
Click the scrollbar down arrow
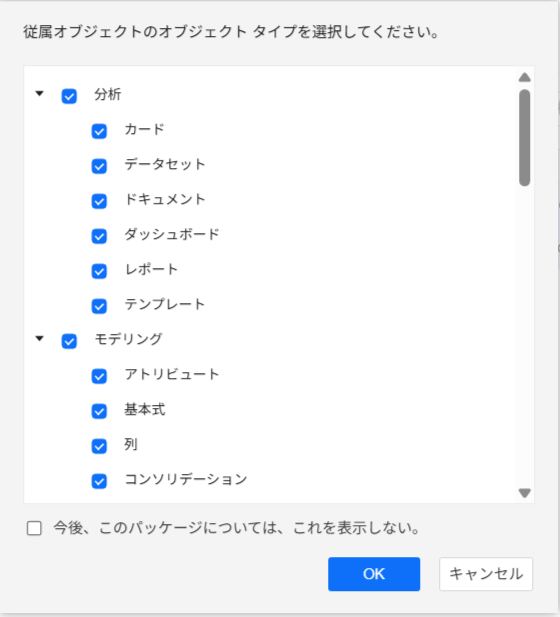[525, 493]
